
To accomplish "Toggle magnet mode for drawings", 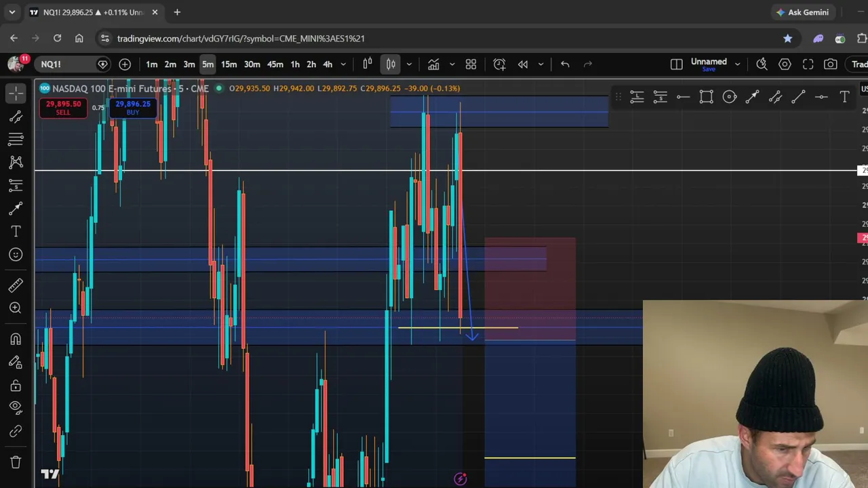I will click(16, 339).
